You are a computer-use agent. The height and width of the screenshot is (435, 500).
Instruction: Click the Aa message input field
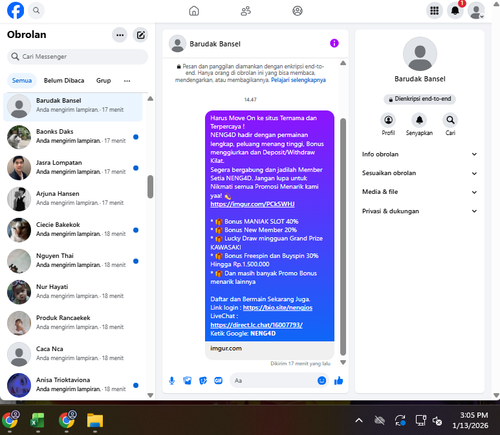273,381
